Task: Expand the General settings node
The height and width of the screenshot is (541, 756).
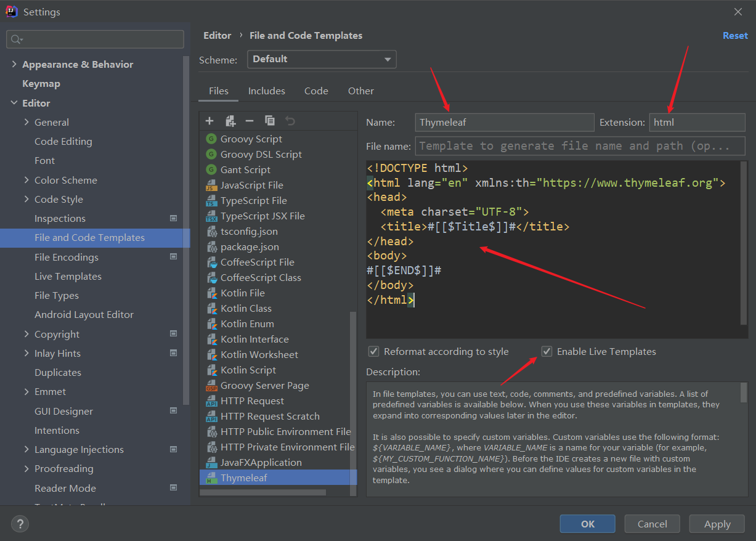Action: click(26, 122)
